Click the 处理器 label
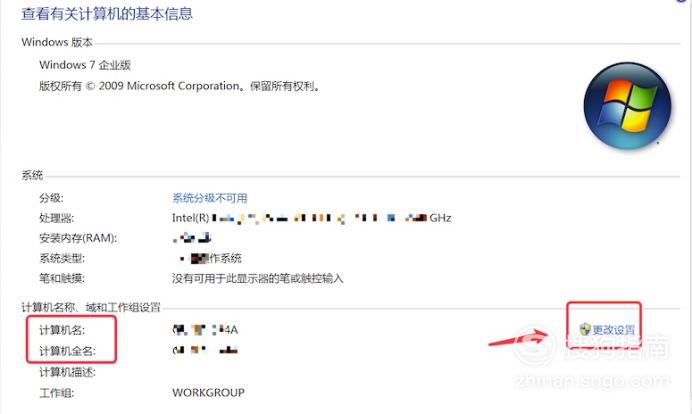 pyautogui.click(x=56, y=218)
